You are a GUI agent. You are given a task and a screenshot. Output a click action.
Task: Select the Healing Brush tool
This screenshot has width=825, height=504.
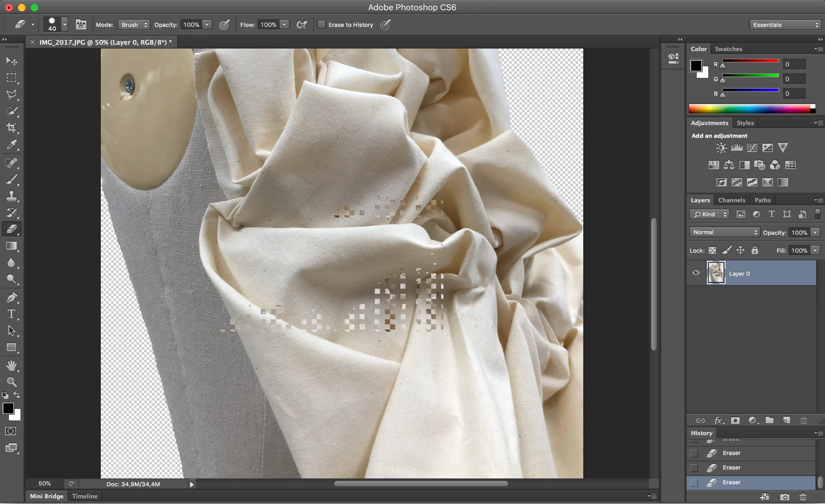pos(12,162)
